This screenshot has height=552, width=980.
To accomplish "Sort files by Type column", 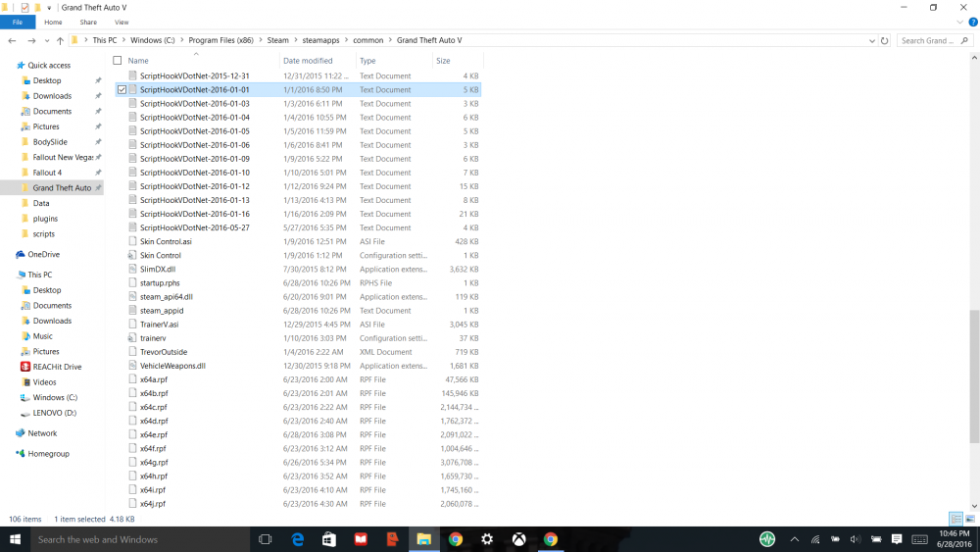I will pos(367,61).
